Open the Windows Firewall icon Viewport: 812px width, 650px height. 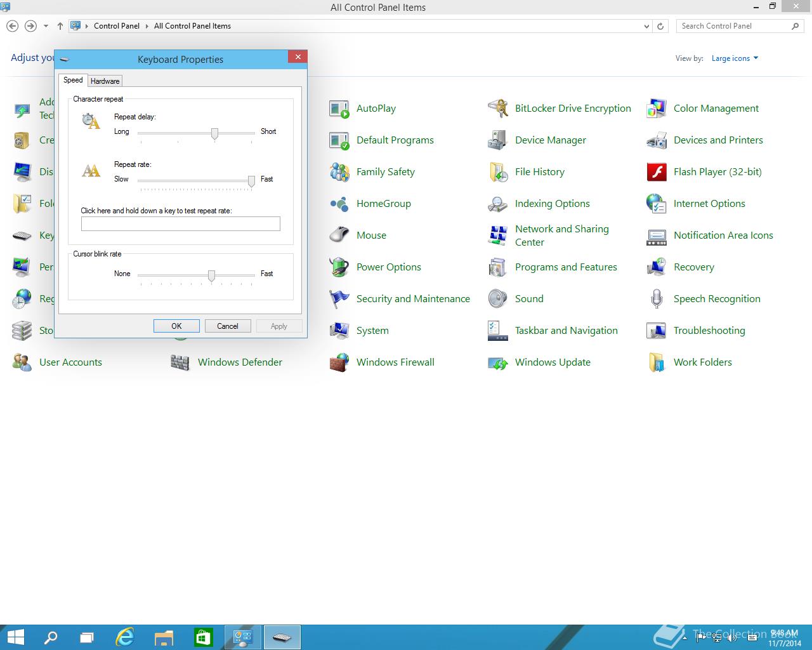click(339, 362)
